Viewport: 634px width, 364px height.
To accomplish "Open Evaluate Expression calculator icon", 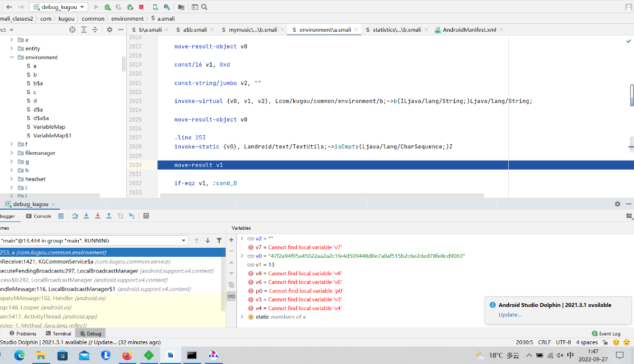I will (x=146, y=216).
